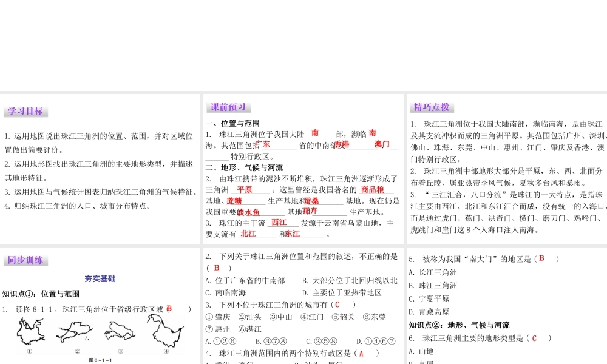Select province outline map number ①
Viewport: 607px width, 364px height.
[30, 332]
